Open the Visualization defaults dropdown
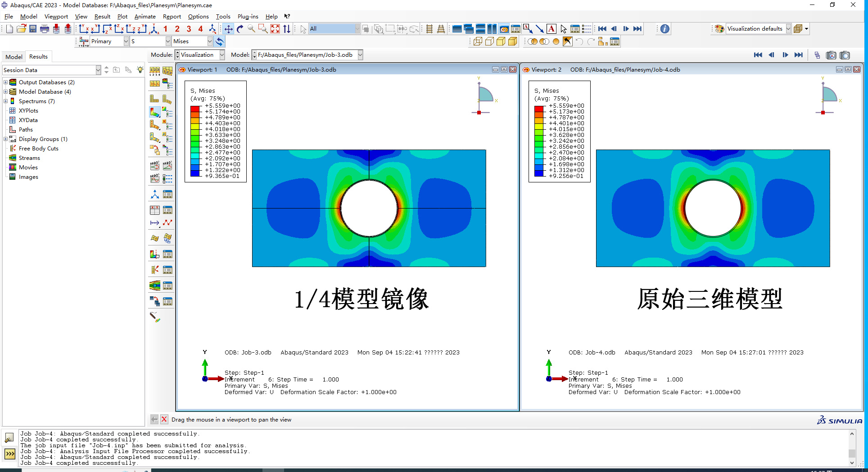The height and width of the screenshot is (472, 868). (788, 29)
